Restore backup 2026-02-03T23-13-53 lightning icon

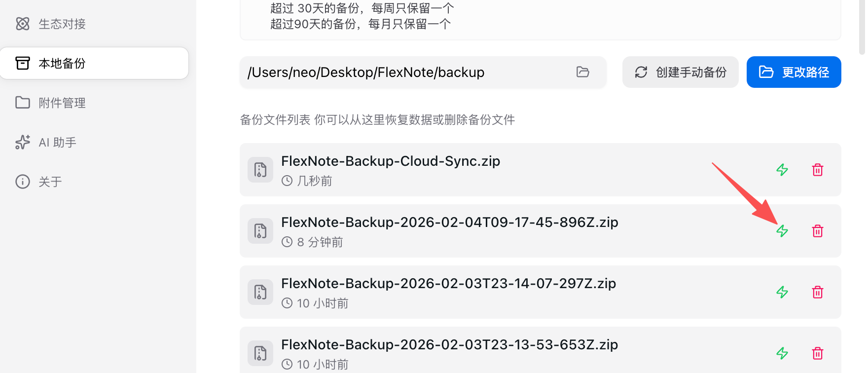click(x=782, y=353)
